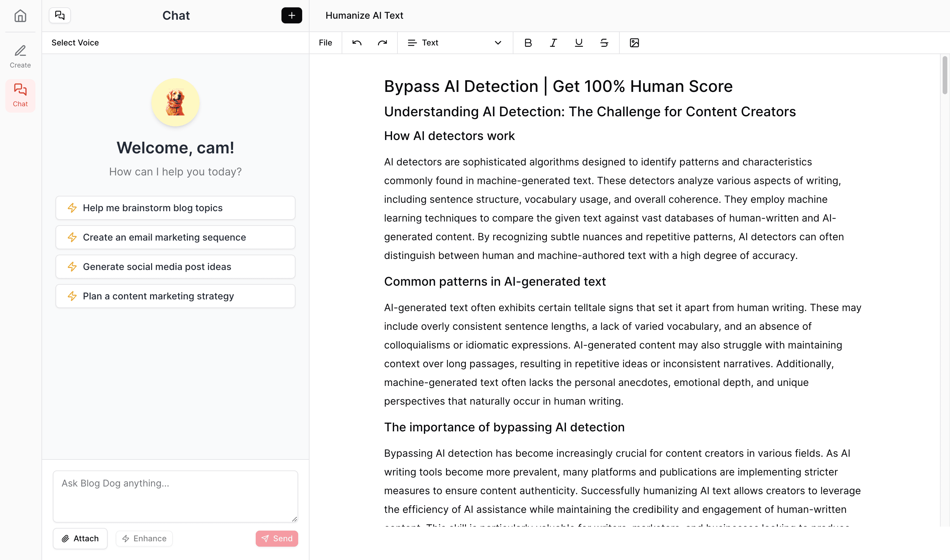This screenshot has height=560, width=950.
Task: Open the Text style dropdown
Action: coord(454,43)
